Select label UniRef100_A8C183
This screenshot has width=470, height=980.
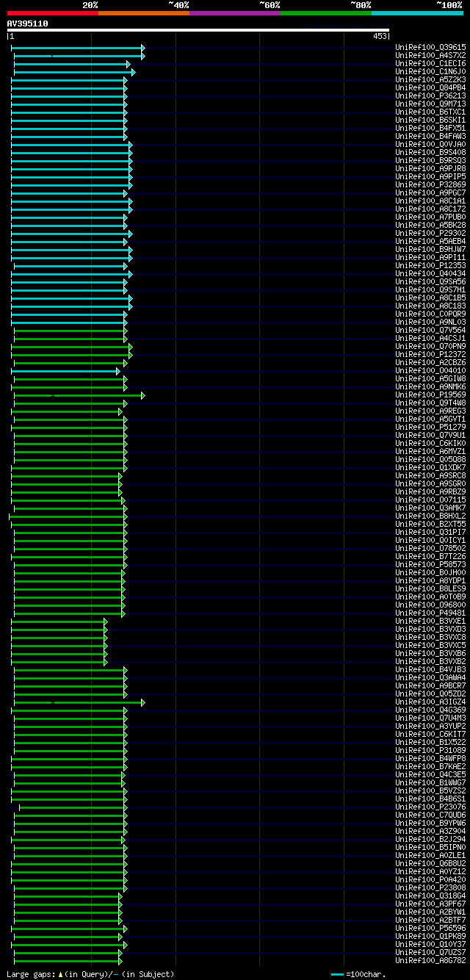(x=430, y=306)
